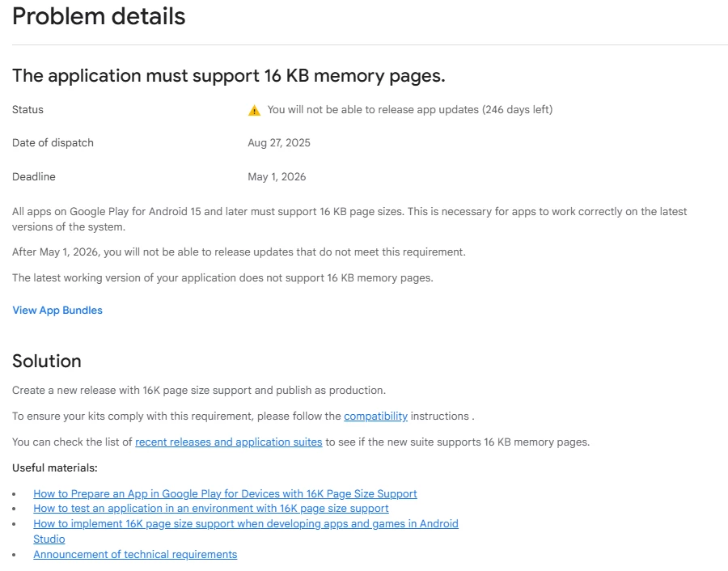The height and width of the screenshot is (571, 728).
Task: Click the Date of dispatch label
Action: click(x=53, y=143)
